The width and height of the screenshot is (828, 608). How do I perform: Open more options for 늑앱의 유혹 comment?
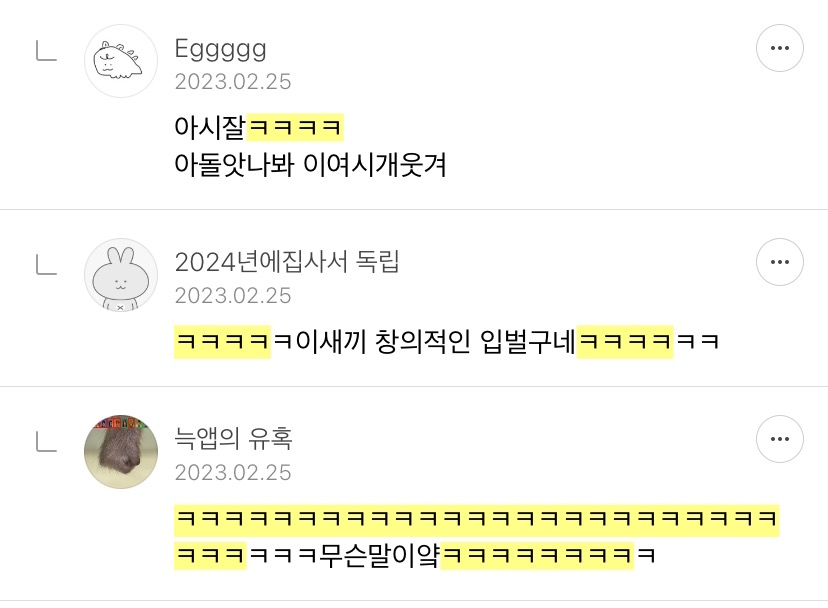(x=779, y=439)
